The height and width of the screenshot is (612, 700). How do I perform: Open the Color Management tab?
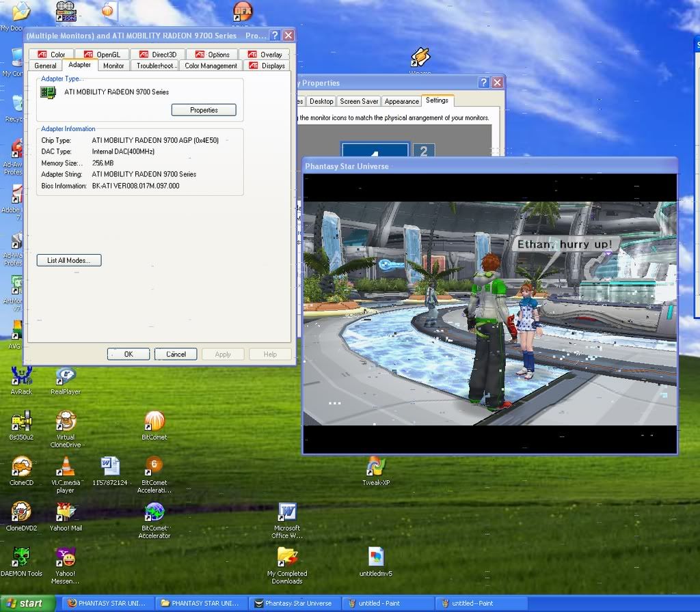tap(211, 66)
